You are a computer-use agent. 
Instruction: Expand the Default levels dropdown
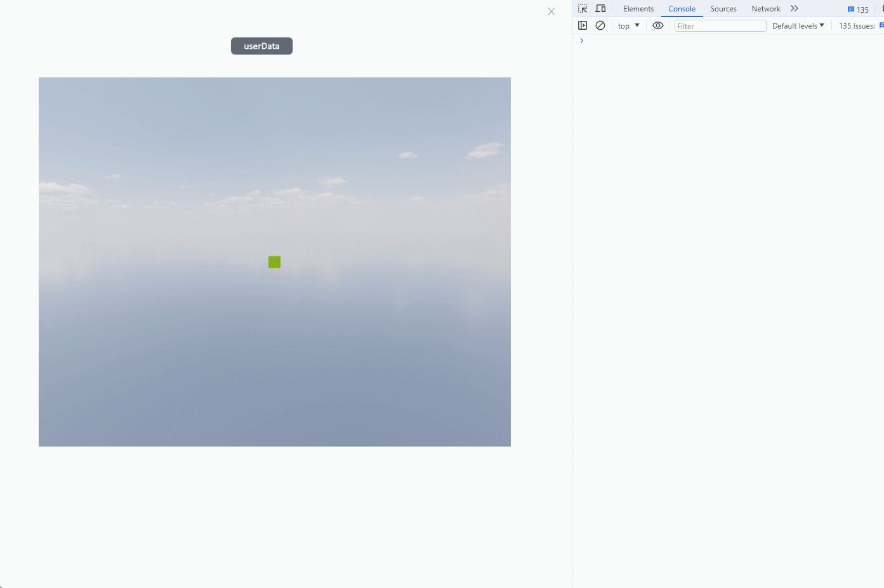[x=798, y=26]
